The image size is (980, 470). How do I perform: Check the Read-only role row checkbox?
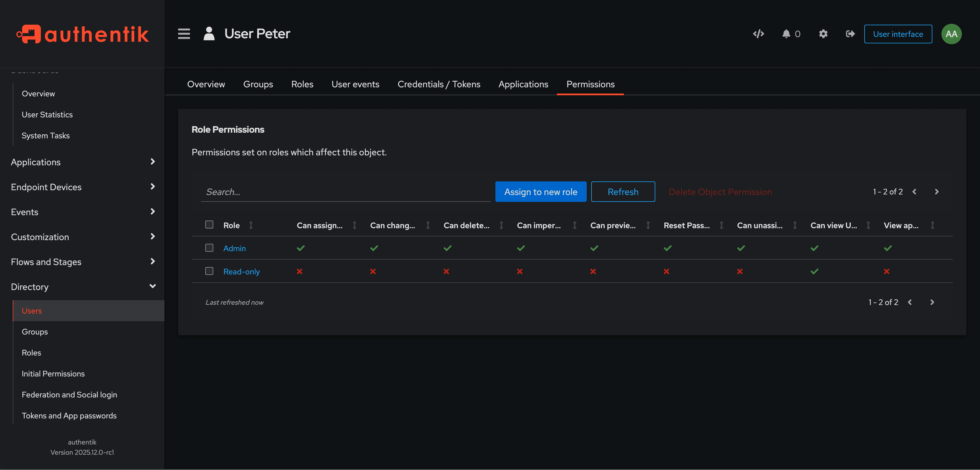tap(209, 271)
